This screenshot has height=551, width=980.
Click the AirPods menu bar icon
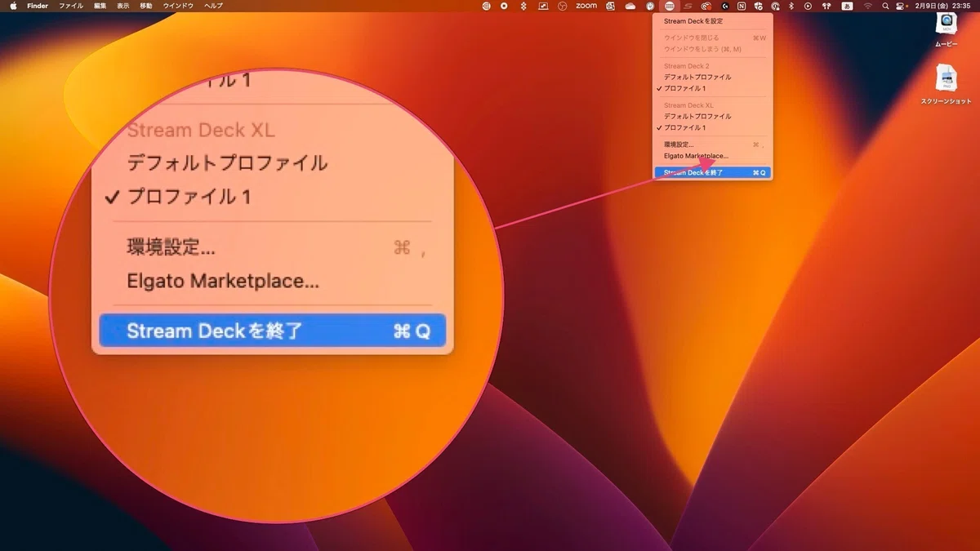click(x=826, y=6)
